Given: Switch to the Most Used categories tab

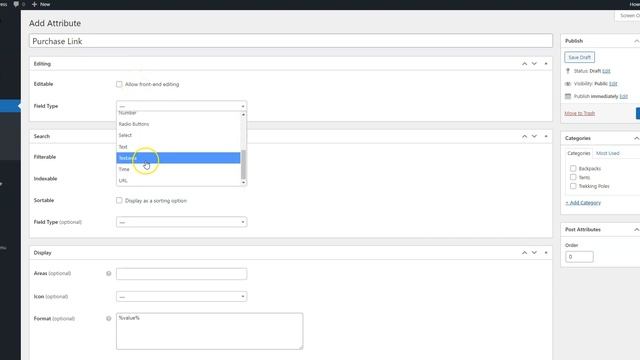Looking at the screenshot, I should (x=608, y=153).
